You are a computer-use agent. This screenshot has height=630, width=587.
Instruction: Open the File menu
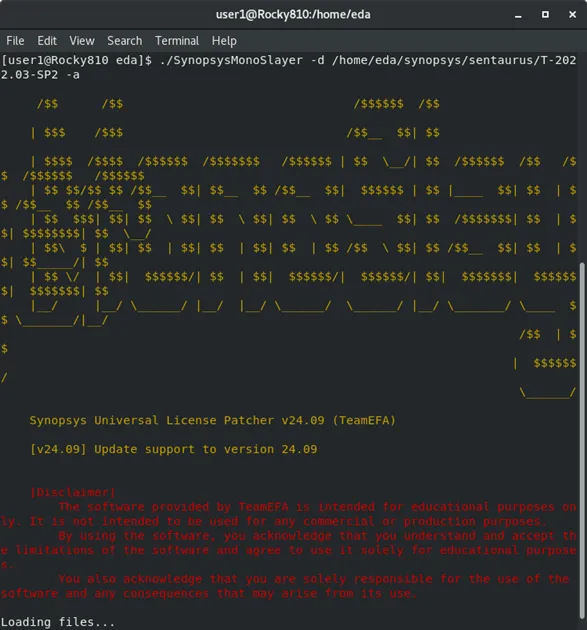click(15, 41)
